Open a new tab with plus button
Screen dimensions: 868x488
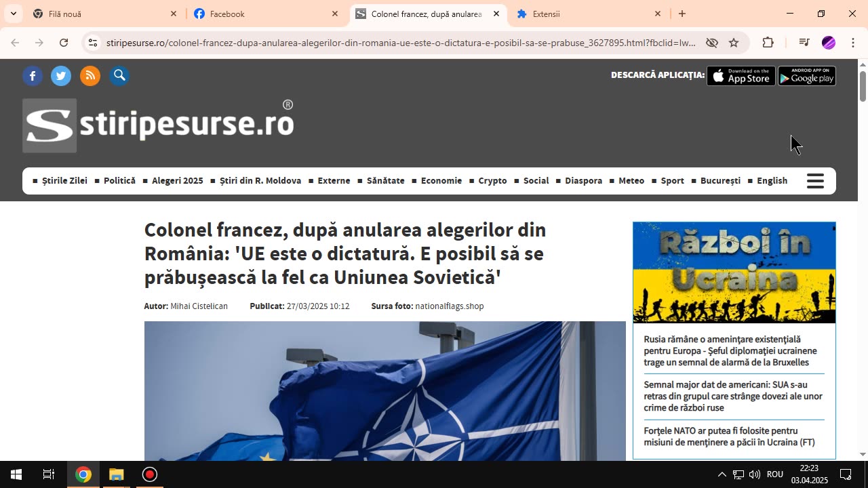click(682, 14)
